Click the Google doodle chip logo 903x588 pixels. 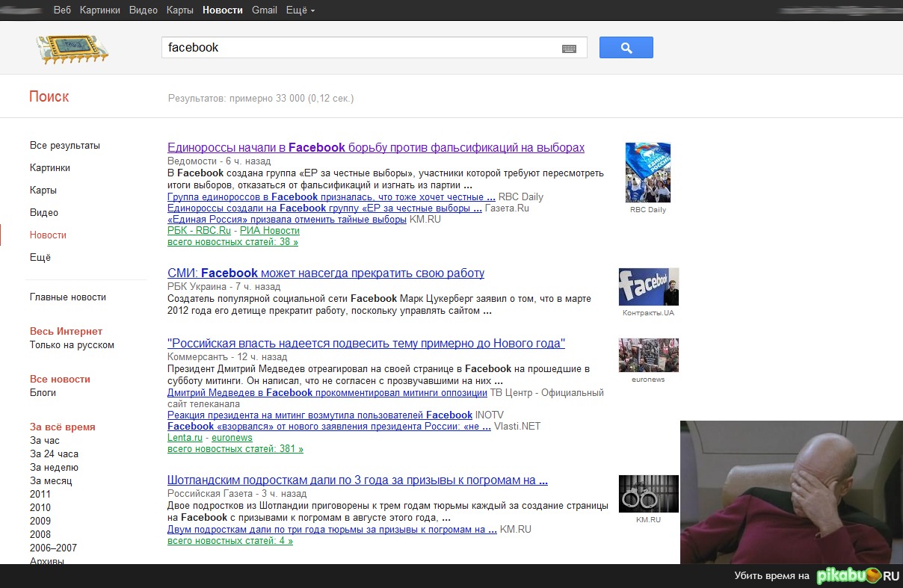pyautogui.click(x=73, y=49)
